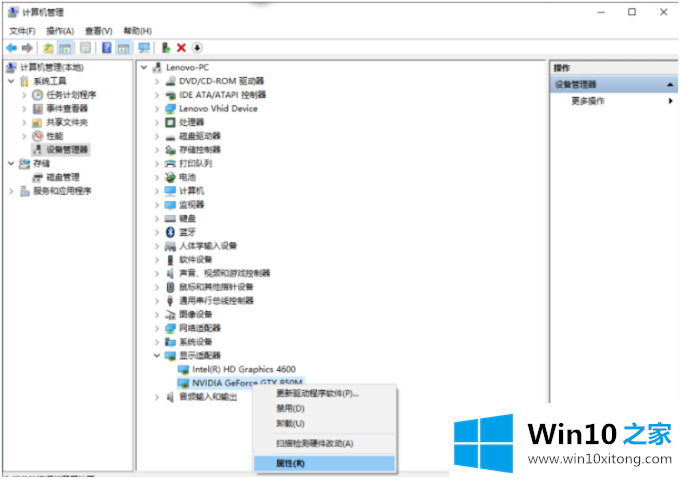The height and width of the screenshot is (485, 684).
Task: Open the 操作(A) menu
Action: (60, 31)
